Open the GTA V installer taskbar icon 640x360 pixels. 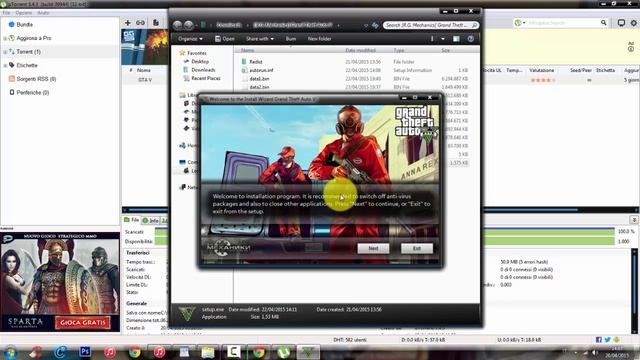[308, 351]
